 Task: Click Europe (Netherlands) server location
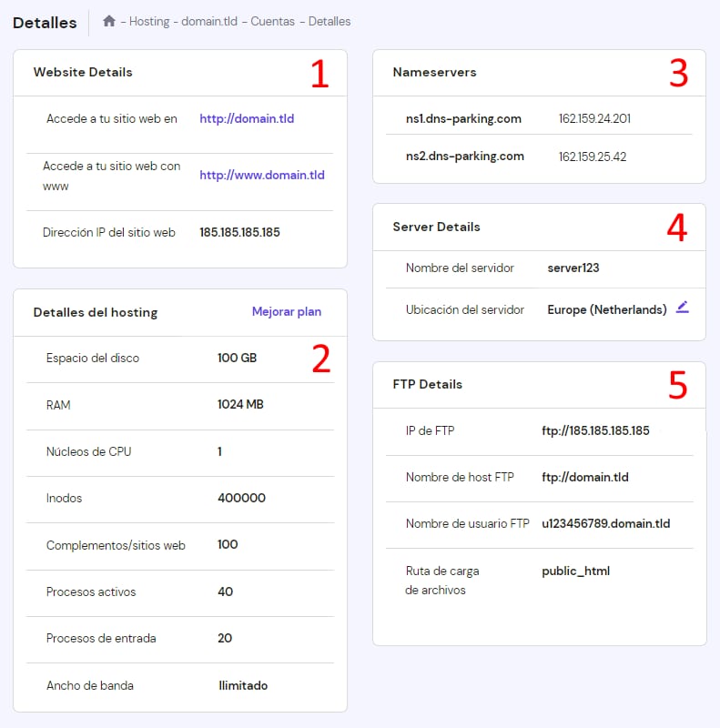[606, 310]
